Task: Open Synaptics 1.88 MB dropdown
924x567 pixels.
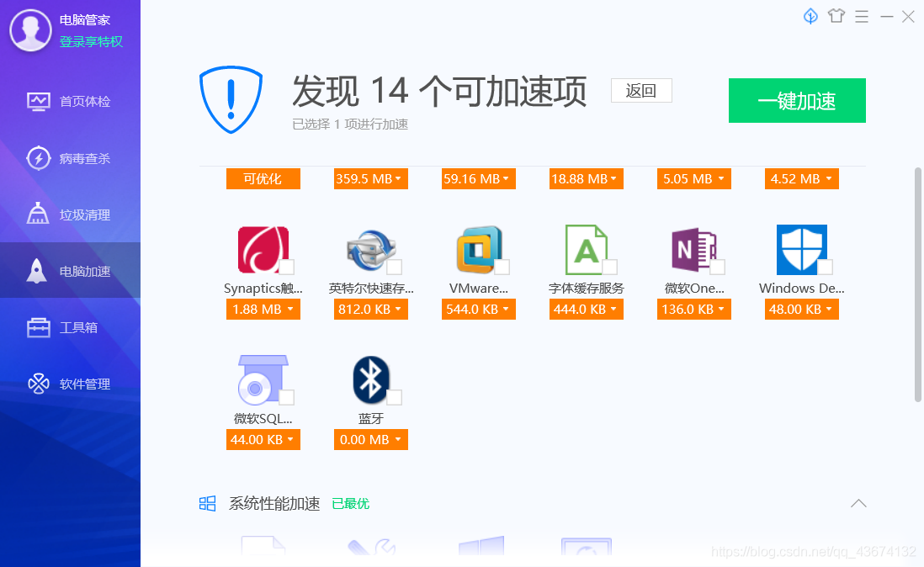Action: click(x=263, y=309)
